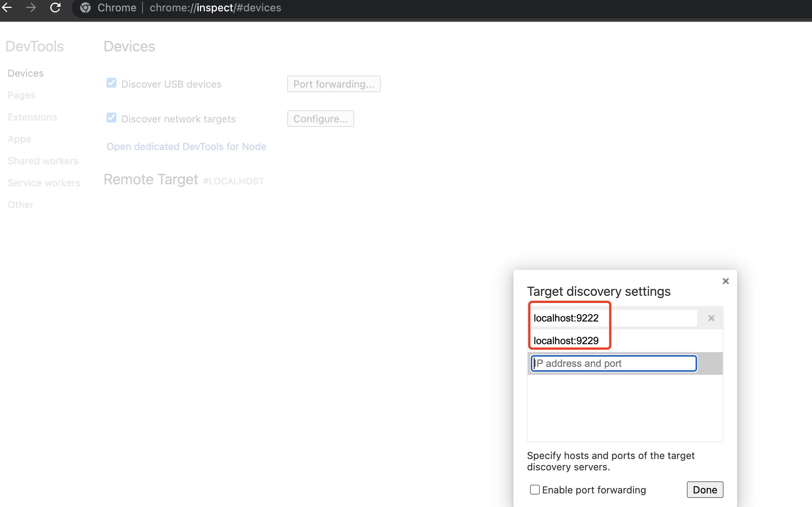Image resolution: width=812 pixels, height=507 pixels.
Task: Open Shared workers section
Action: click(x=43, y=161)
